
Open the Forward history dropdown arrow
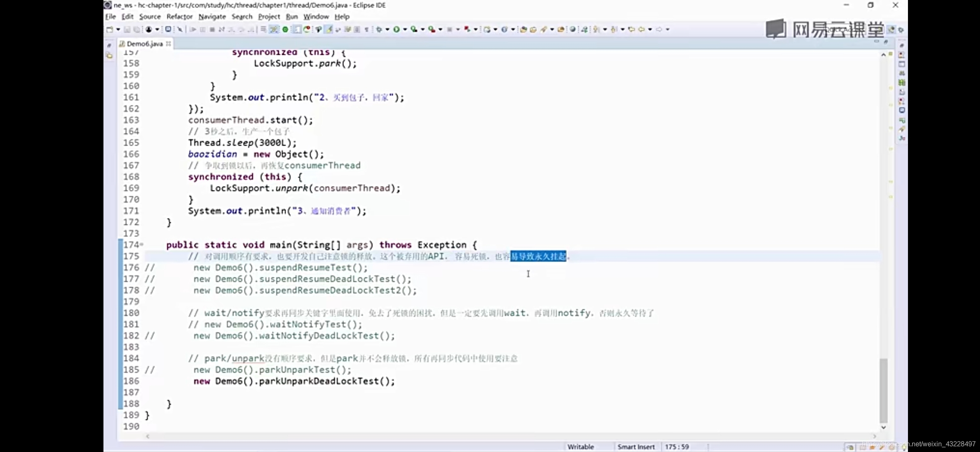point(668,29)
